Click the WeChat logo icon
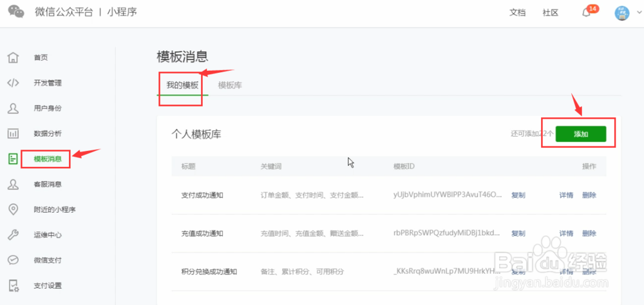Image resolution: width=644 pixels, height=305 pixels. [16, 12]
